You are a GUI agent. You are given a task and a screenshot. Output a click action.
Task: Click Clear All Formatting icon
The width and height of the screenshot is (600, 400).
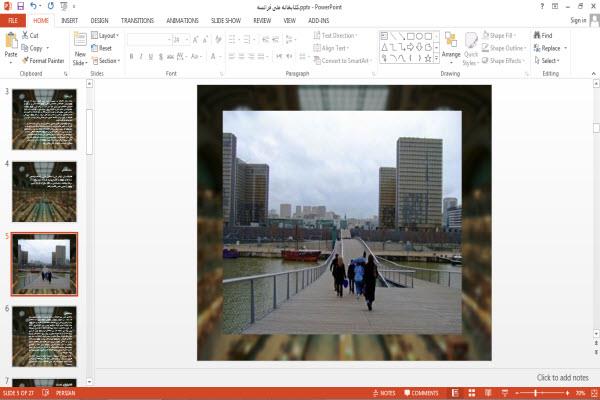point(218,39)
